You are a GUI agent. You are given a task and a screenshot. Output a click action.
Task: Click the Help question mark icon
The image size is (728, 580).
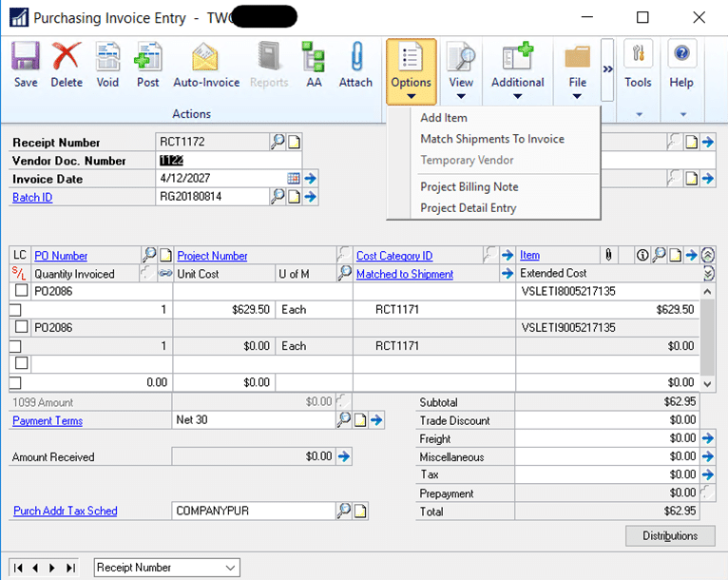pos(681,54)
